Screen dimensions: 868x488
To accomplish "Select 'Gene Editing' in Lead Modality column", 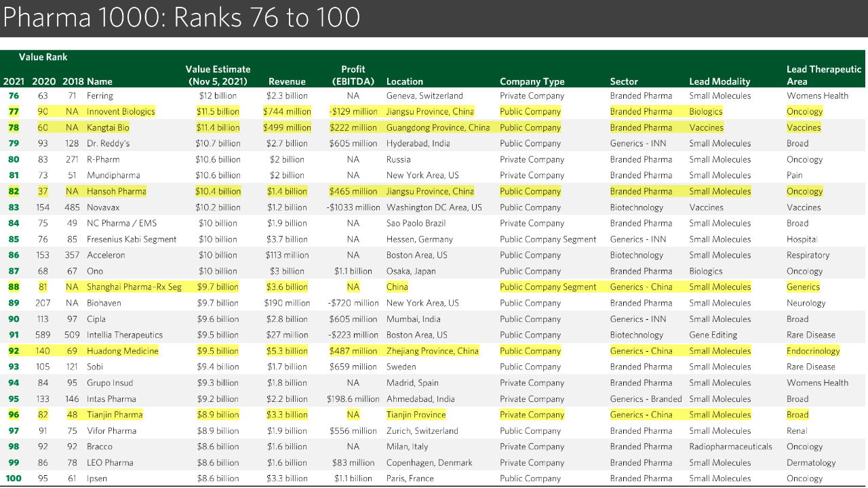I will pyautogui.click(x=713, y=335).
